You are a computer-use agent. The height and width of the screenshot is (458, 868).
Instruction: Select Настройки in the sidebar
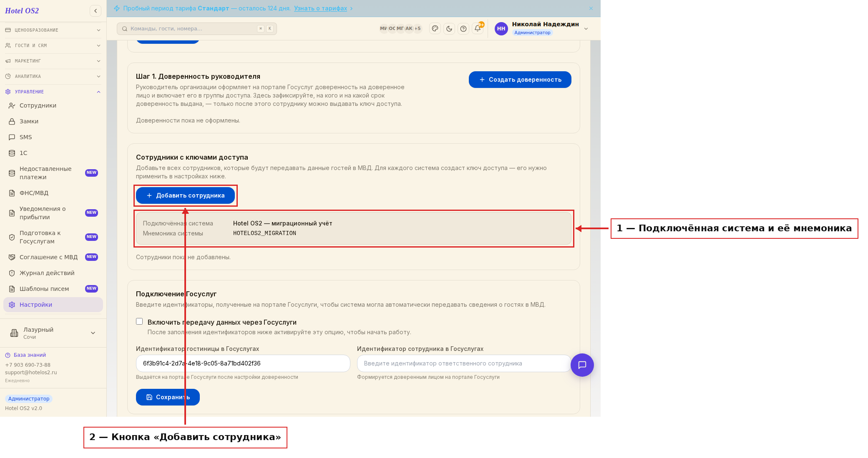(53, 305)
